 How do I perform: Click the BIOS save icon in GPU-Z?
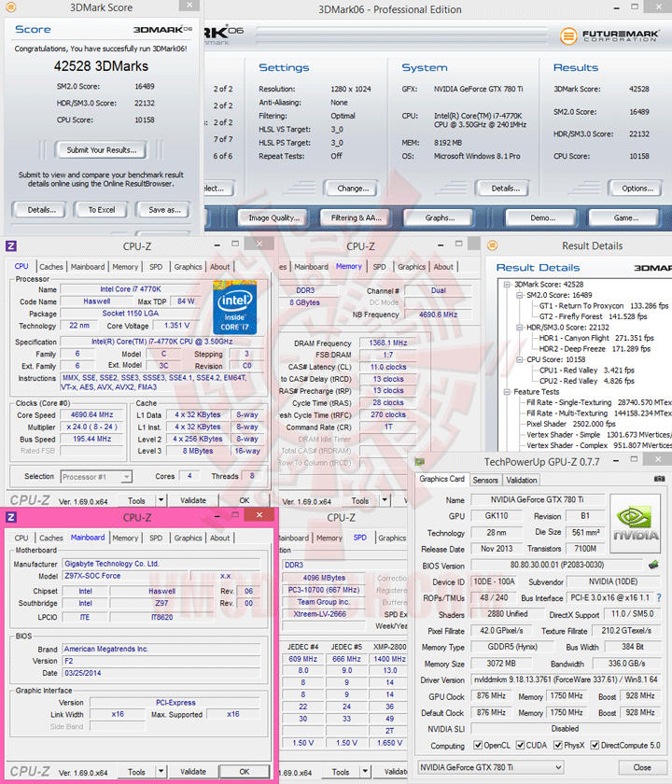[x=653, y=565]
